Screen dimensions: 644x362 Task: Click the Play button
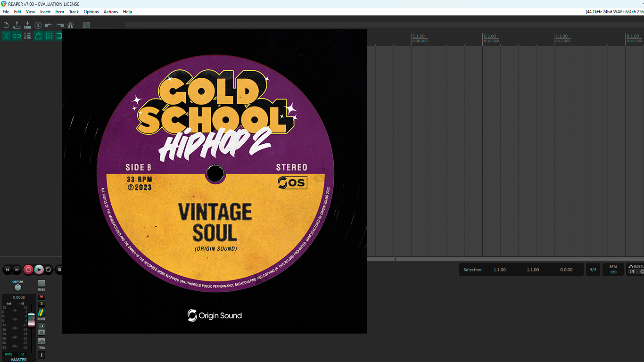[x=39, y=270]
